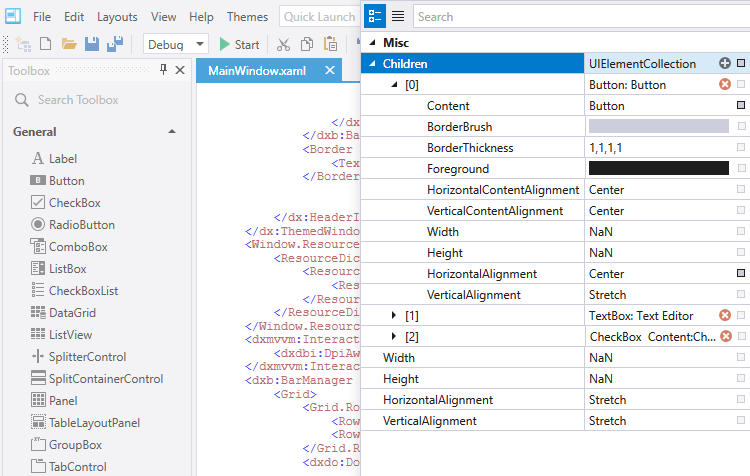Click the property marker for BorderThickness row
The height and width of the screenshot is (476, 750).
click(741, 147)
